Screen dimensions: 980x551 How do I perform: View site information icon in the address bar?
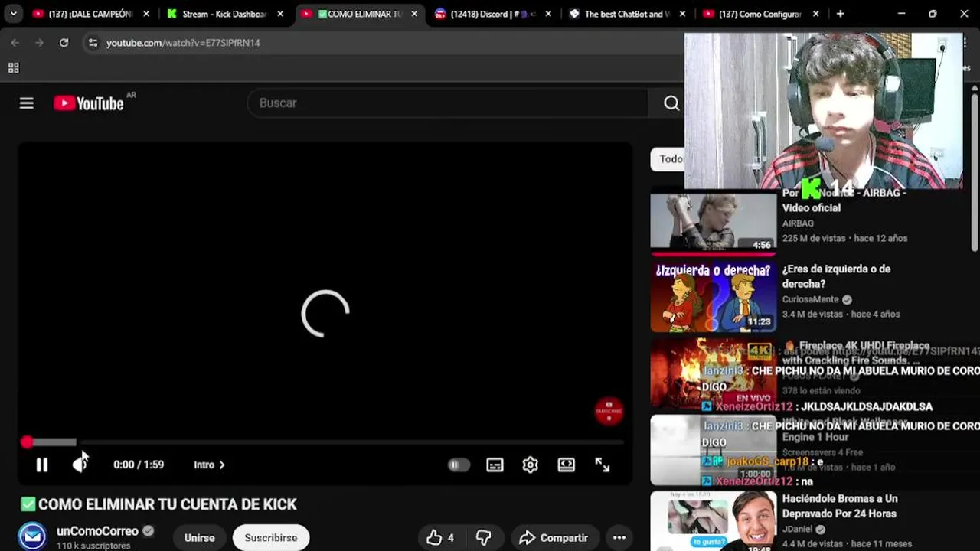pyautogui.click(x=93, y=43)
